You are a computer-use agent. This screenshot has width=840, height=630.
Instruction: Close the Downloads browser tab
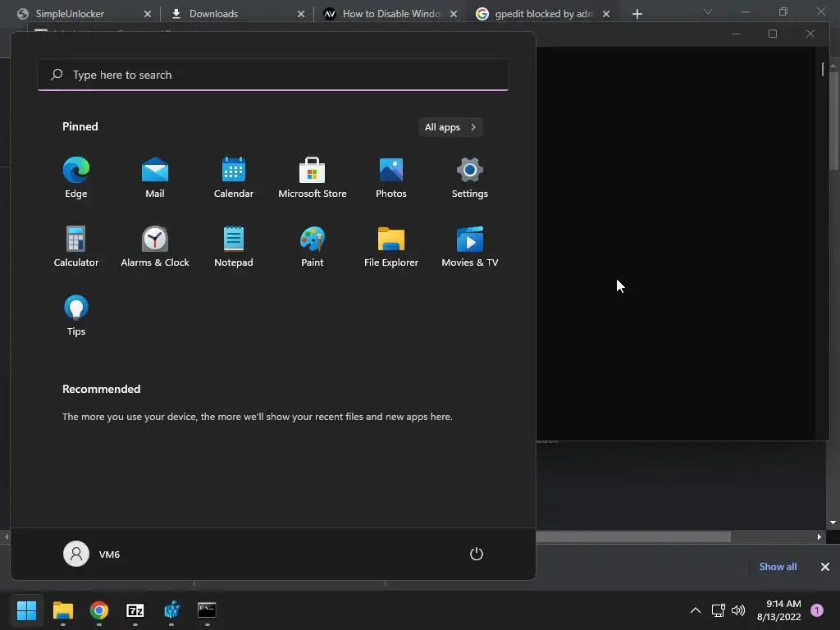(x=301, y=14)
